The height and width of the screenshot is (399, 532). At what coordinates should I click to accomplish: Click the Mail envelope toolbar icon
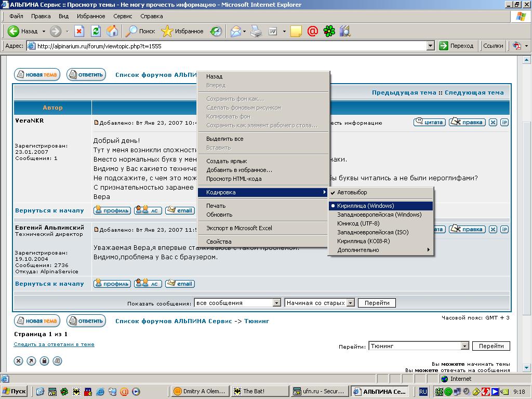[x=236, y=31]
